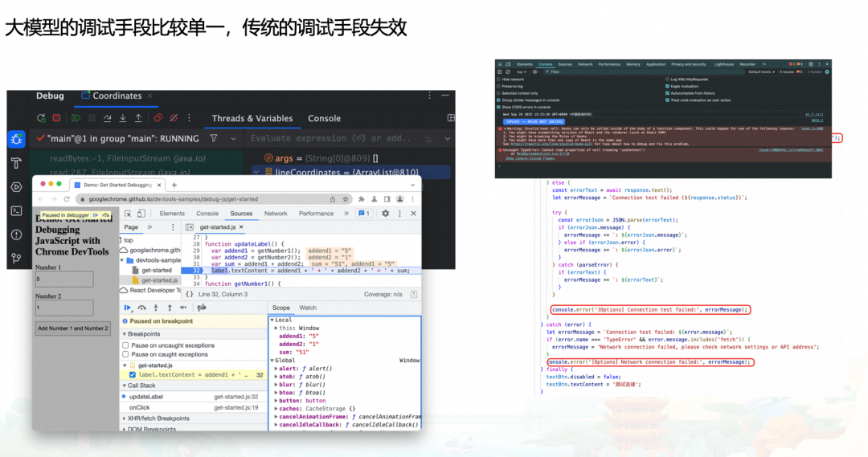
Task: Click the threads filter funnel icon in IDE
Action: [214, 138]
